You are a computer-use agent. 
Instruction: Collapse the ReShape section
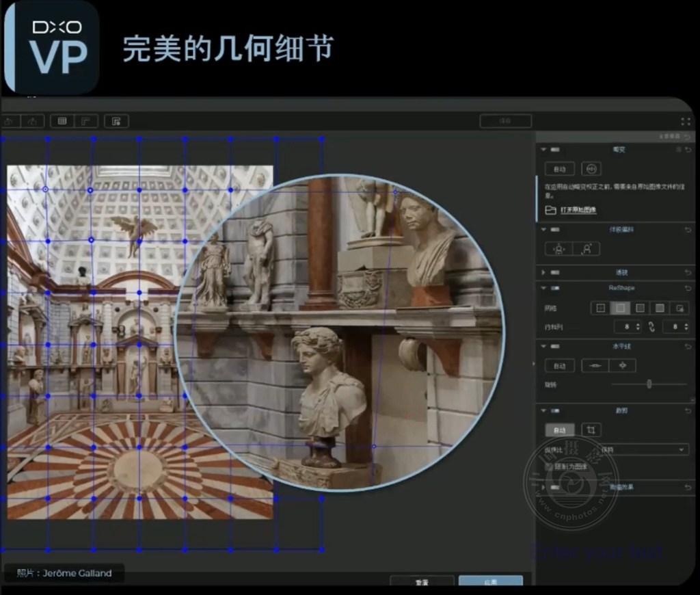point(543,288)
